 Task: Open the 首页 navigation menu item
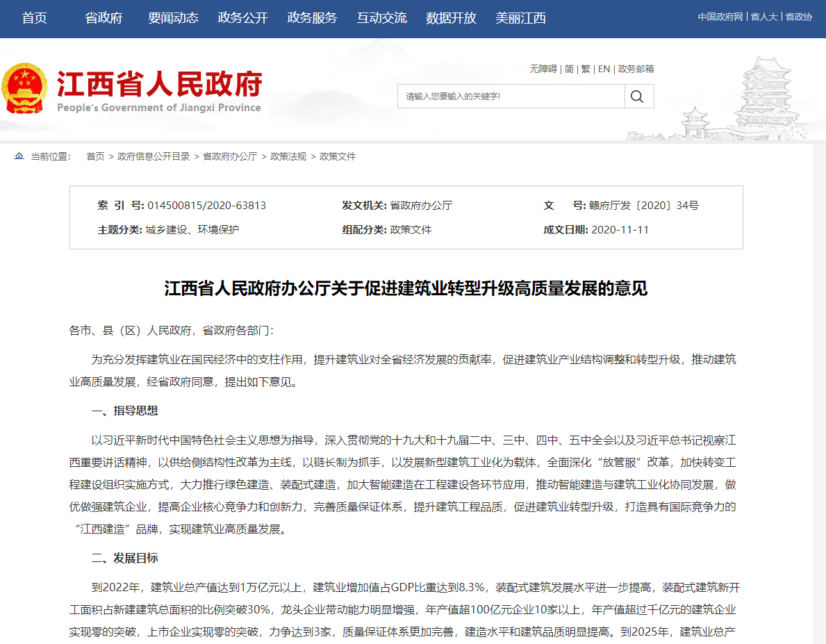click(35, 18)
